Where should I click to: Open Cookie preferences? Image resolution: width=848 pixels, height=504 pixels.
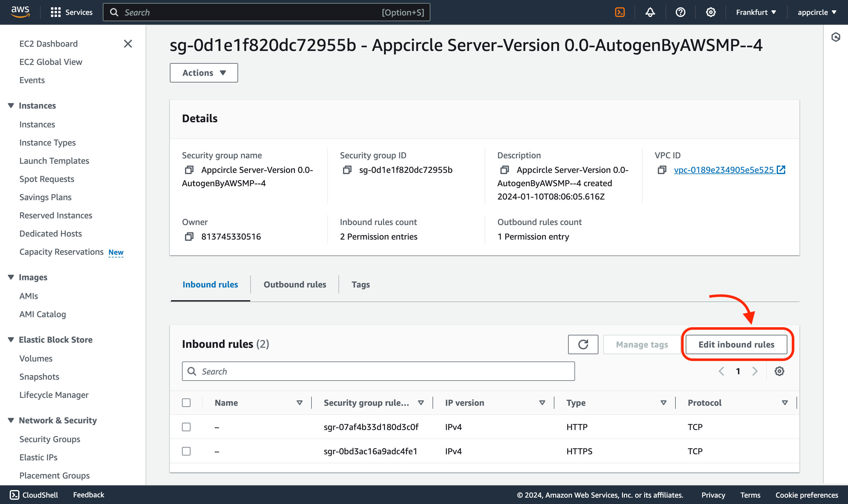click(806, 495)
